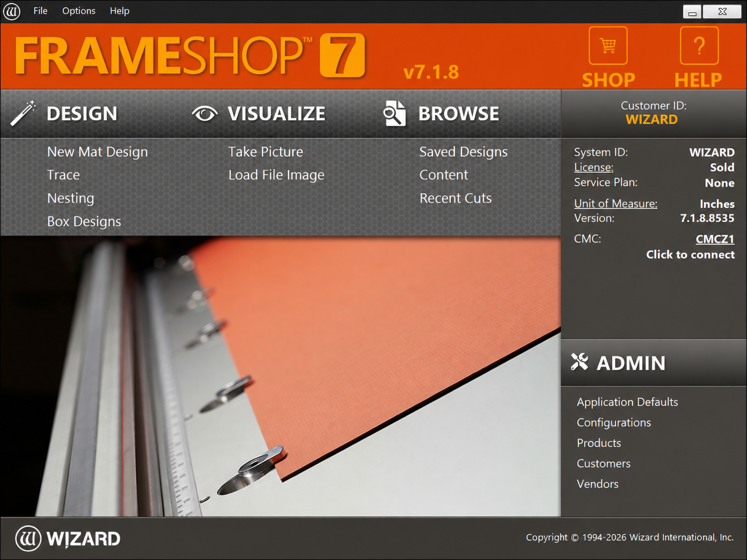747x560 pixels.
Task: Click the Help question mark icon
Action: pos(699,45)
